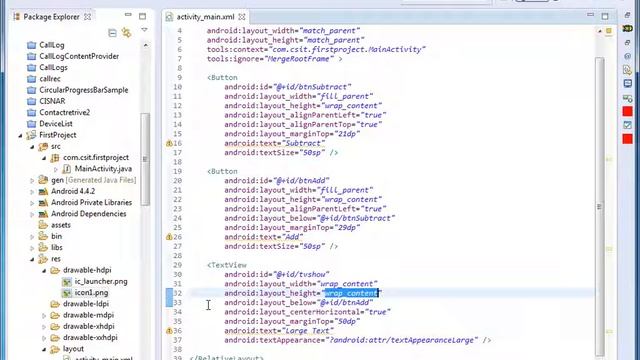The width and height of the screenshot is (640, 360).
Task: Click the yellow warning square atop overview ruler
Action: click(609, 31)
